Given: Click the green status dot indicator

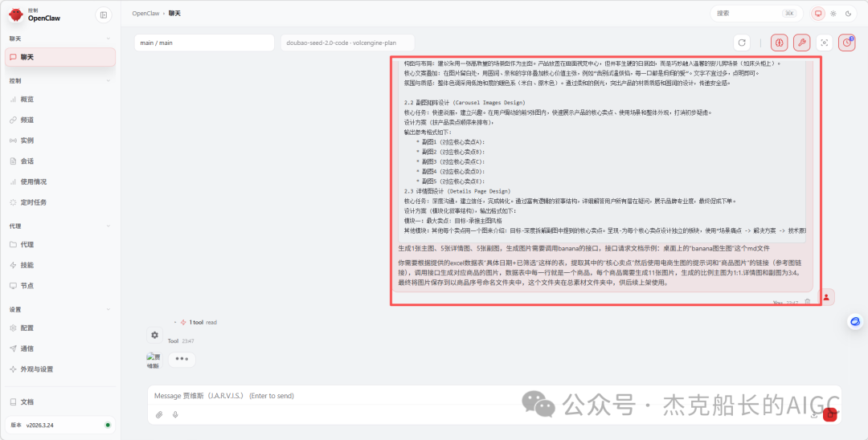Looking at the screenshot, I should (x=108, y=425).
